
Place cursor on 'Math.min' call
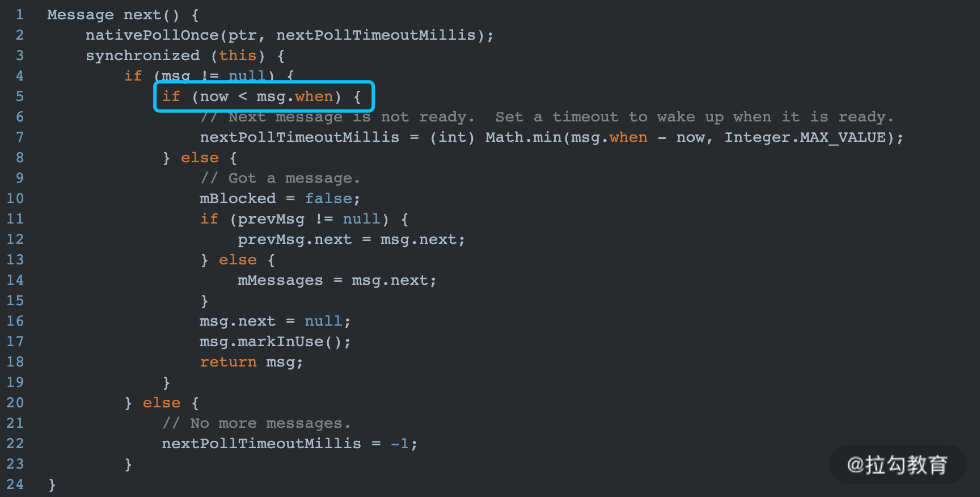pos(523,137)
